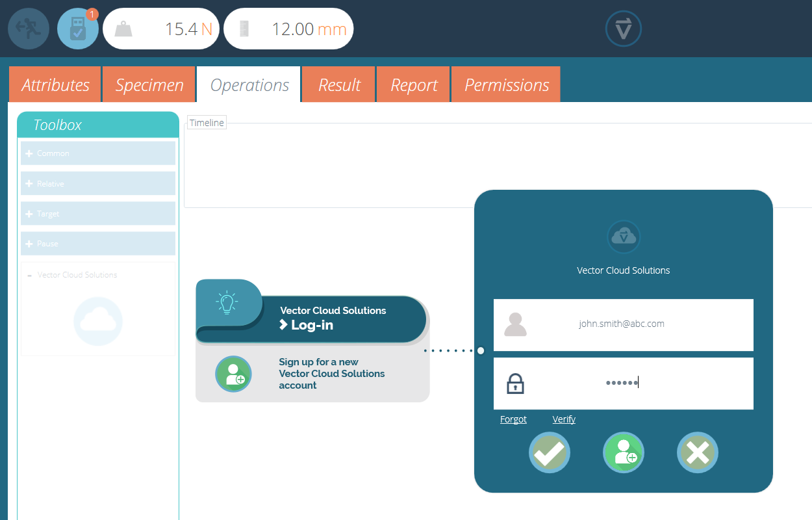Click the exit running-man icon

coord(29,29)
